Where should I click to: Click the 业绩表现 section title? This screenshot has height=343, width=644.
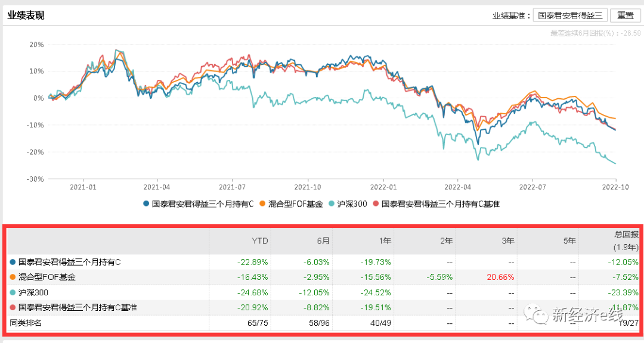coord(26,15)
